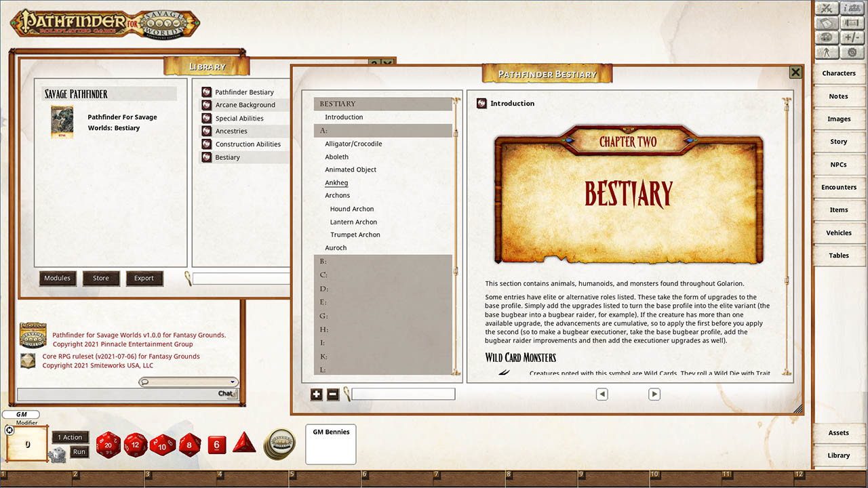Toggle the Run movement mode
This screenshot has width=868, height=488.
(79, 452)
